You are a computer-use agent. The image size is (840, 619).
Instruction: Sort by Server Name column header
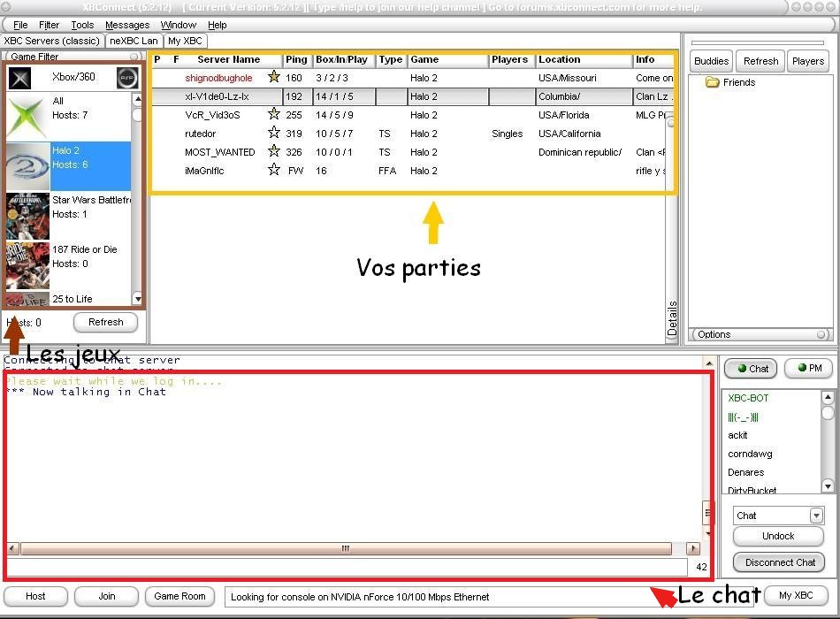(229, 59)
